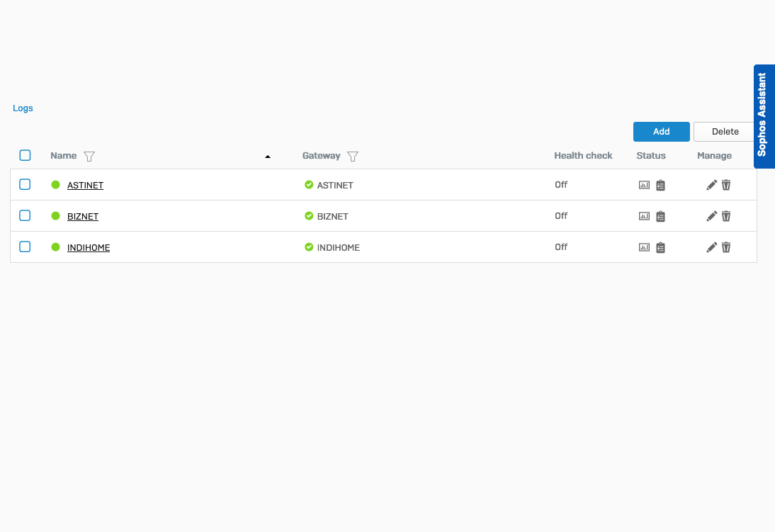Toggle the Name column sort arrow
Viewport: 775px width, 532px height.
point(268,157)
